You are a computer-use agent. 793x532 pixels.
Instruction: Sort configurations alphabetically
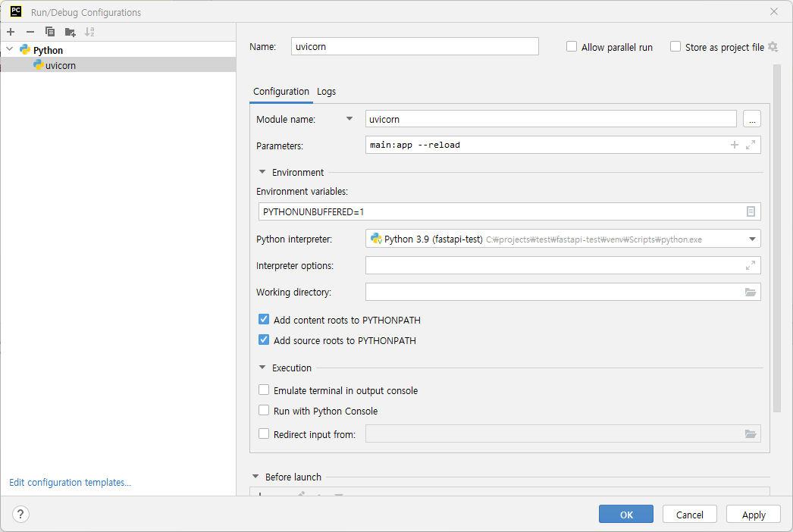(x=89, y=32)
